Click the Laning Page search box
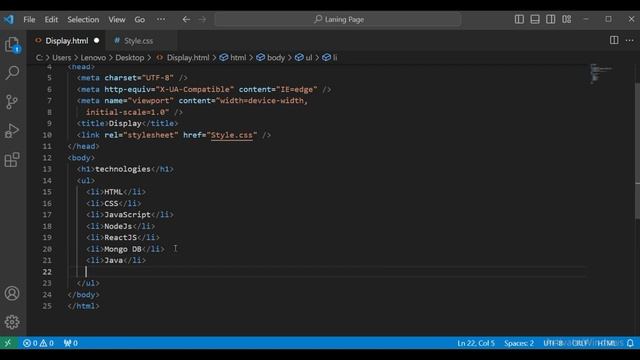This screenshot has width=640, height=360. point(338,19)
